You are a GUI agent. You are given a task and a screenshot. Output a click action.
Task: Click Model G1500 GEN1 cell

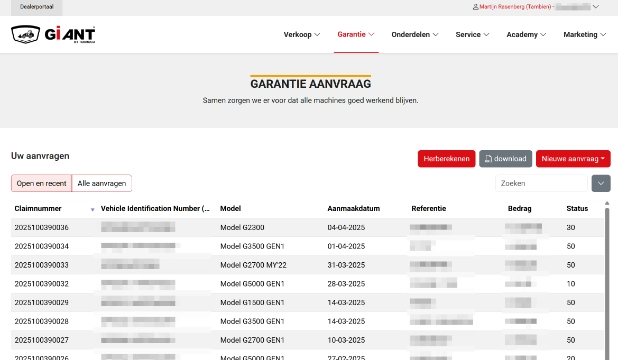[252, 302]
